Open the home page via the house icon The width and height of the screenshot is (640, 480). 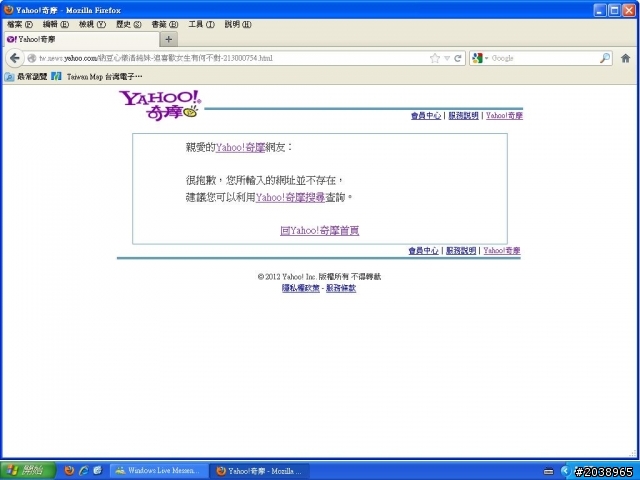click(x=625, y=58)
